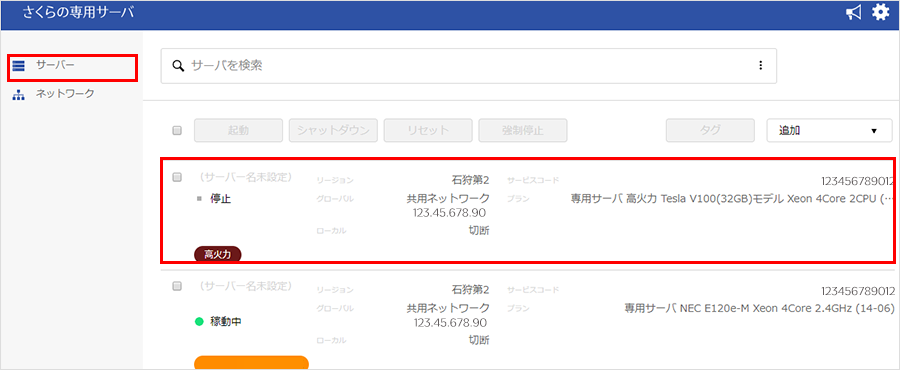Check the stopped 高火力 server checkbox
This screenshot has height=370, width=900.
tap(177, 177)
